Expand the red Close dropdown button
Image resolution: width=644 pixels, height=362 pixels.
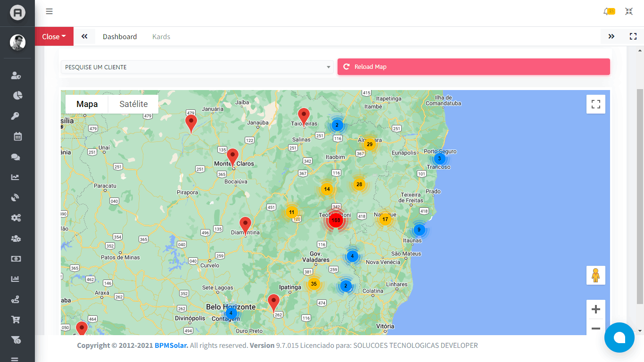coord(54,37)
